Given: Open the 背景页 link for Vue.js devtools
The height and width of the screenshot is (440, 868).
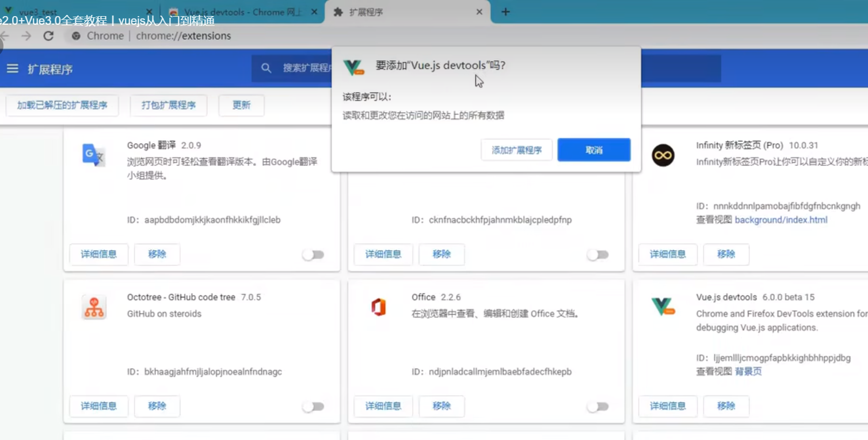Looking at the screenshot, I should click(x=748, y=372).
